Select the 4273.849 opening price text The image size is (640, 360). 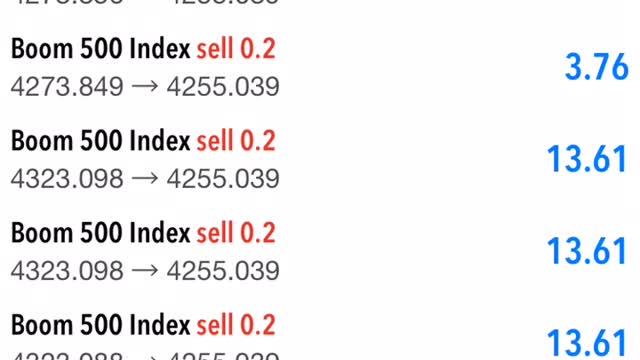(67, 87)
